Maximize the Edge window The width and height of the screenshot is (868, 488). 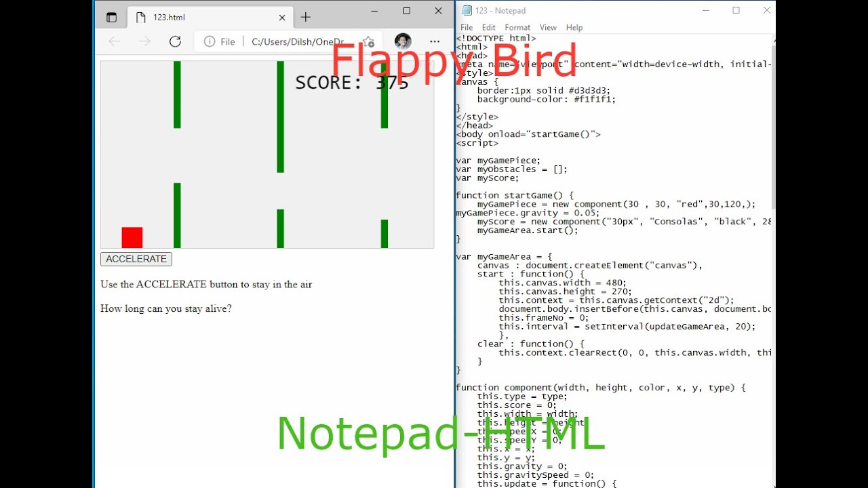406,11
